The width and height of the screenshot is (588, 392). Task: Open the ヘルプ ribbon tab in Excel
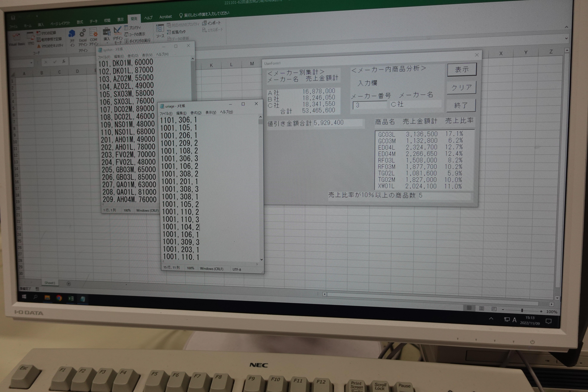pos(148,18)
